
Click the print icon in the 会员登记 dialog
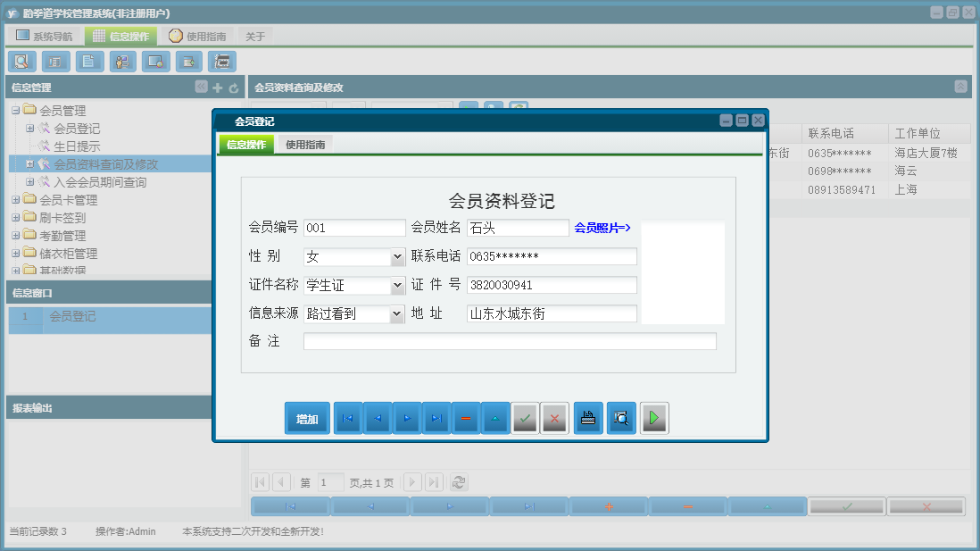(x=588, y=418)
